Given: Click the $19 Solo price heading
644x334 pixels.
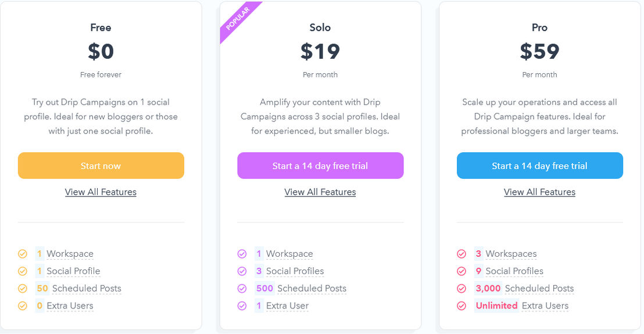Looking at the screenshot, I should pyautogui.click(x=320, y=51).
